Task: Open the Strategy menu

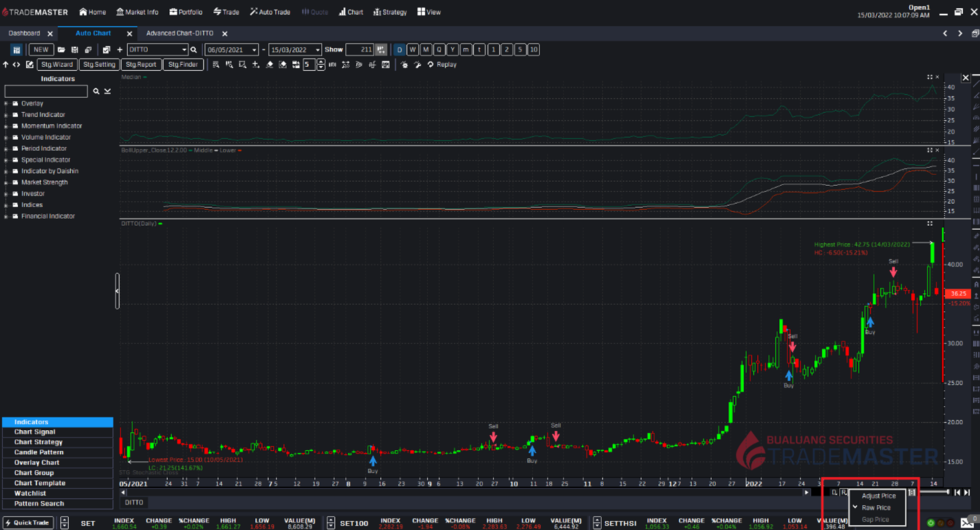Action: (390, 12)
